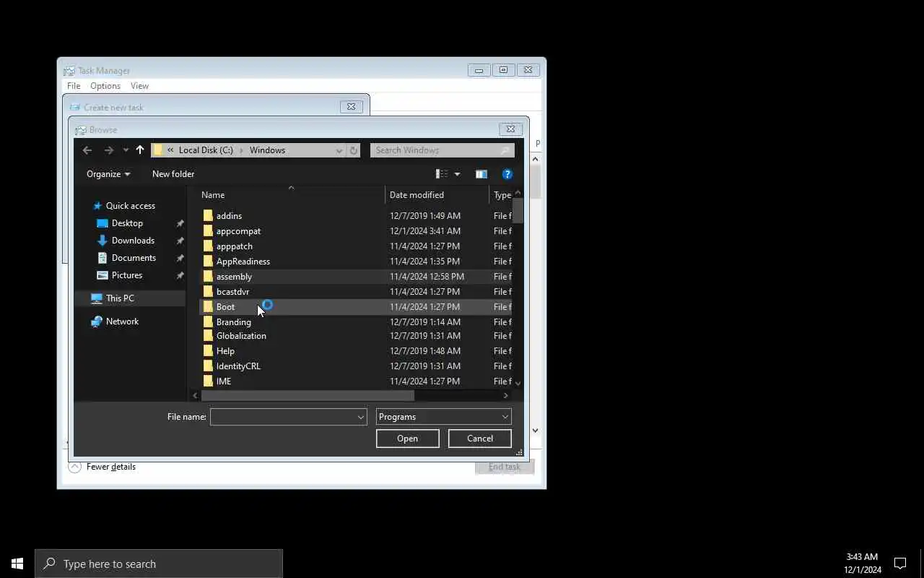924x578 pixels.
Task: Click the taskbar search box
Action: 159,564
